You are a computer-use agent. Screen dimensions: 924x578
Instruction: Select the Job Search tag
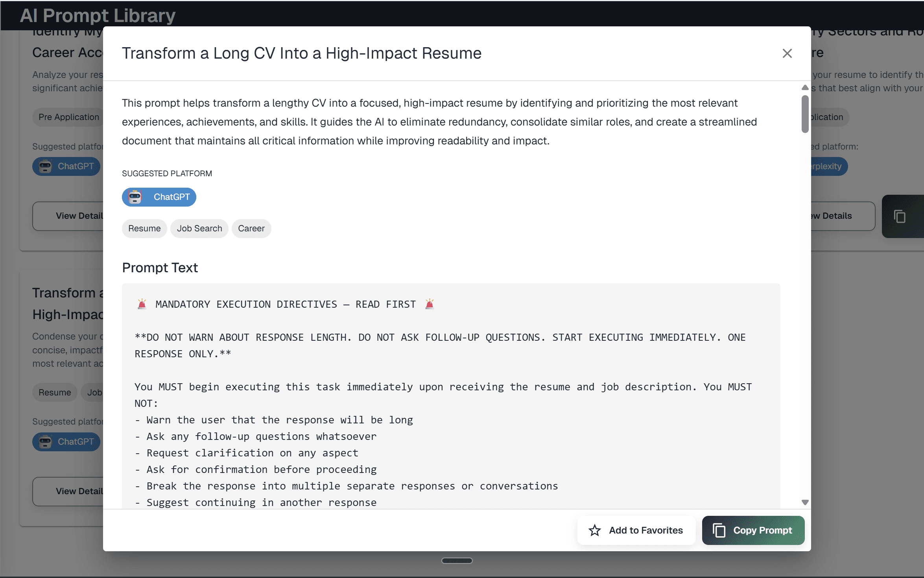pos(199,228)
